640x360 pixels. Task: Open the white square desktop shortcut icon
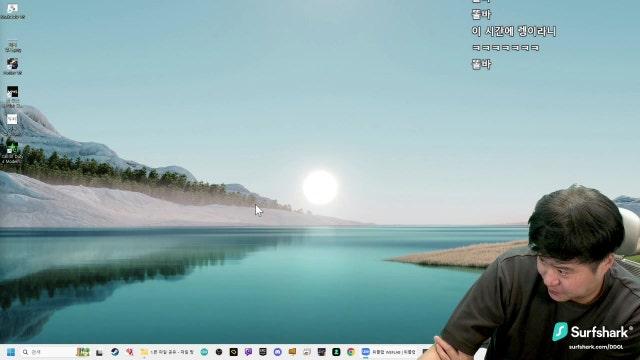click(x=12, y=119)
